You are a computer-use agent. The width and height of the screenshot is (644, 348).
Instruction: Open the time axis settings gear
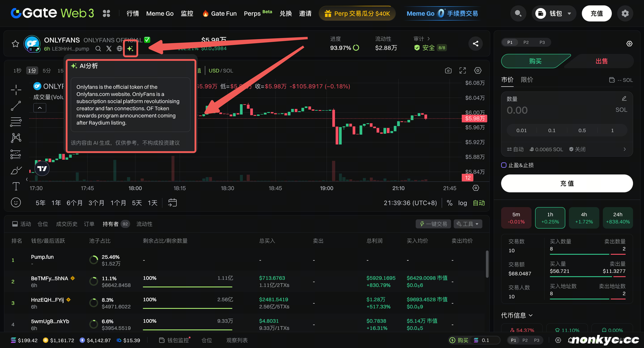pos(476,188)
